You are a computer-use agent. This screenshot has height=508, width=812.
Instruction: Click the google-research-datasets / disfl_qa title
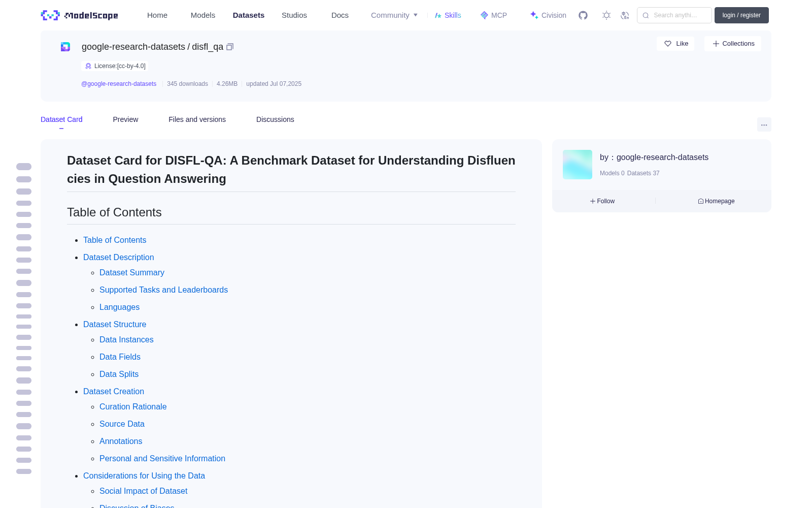point(152,47)
